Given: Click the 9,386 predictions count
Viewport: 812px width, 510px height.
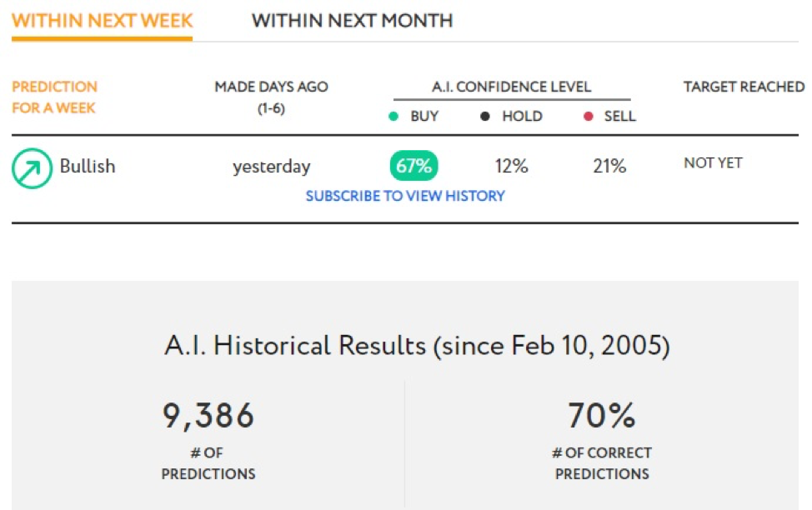Looking at the screenshot, I should [208, 416].
